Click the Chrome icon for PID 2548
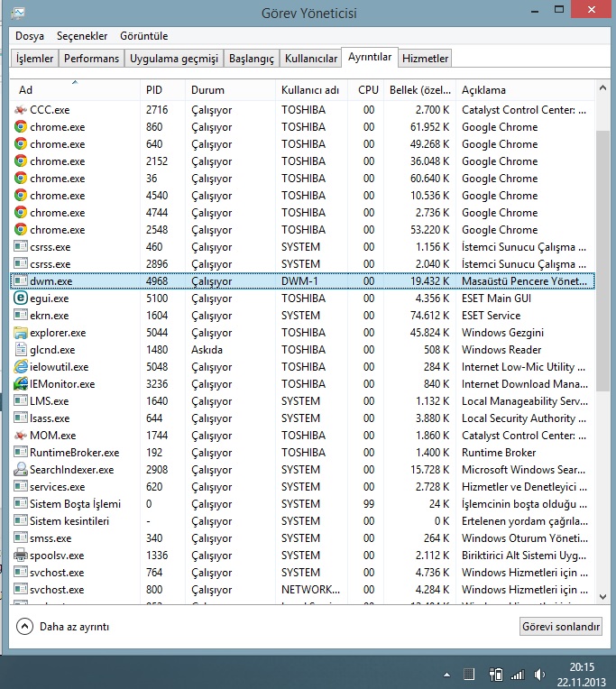This screenshot has height=689, width=616. 21,230
